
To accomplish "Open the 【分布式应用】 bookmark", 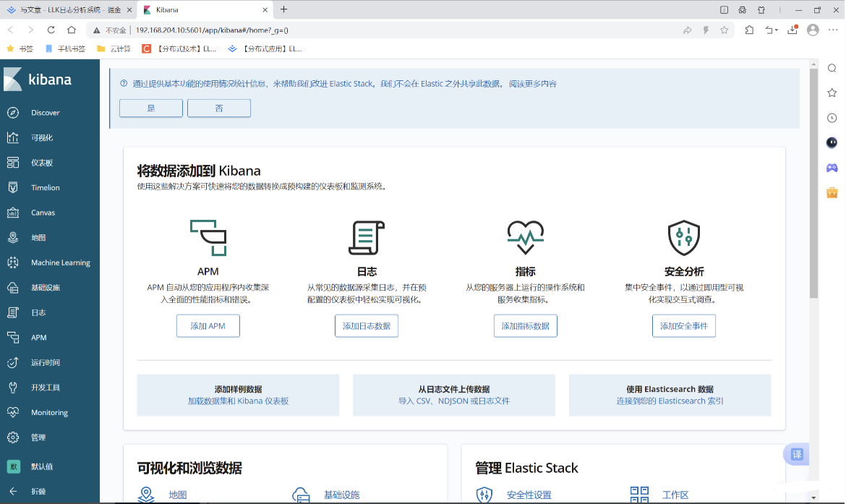I will 265,48.
